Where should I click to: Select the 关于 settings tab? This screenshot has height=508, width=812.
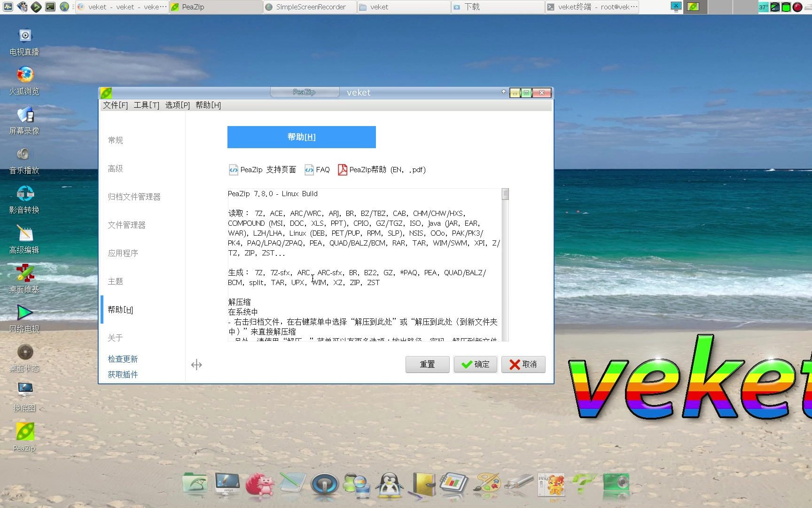(x=116, y=338)
